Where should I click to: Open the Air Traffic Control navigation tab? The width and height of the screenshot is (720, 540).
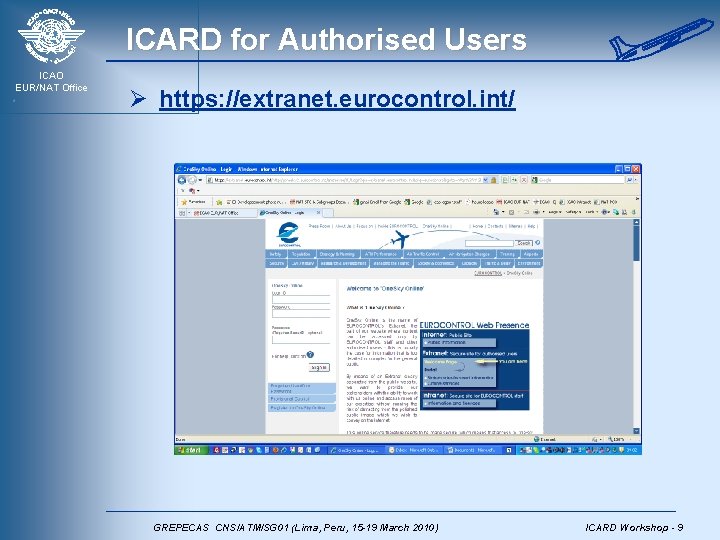pos(424,254)
